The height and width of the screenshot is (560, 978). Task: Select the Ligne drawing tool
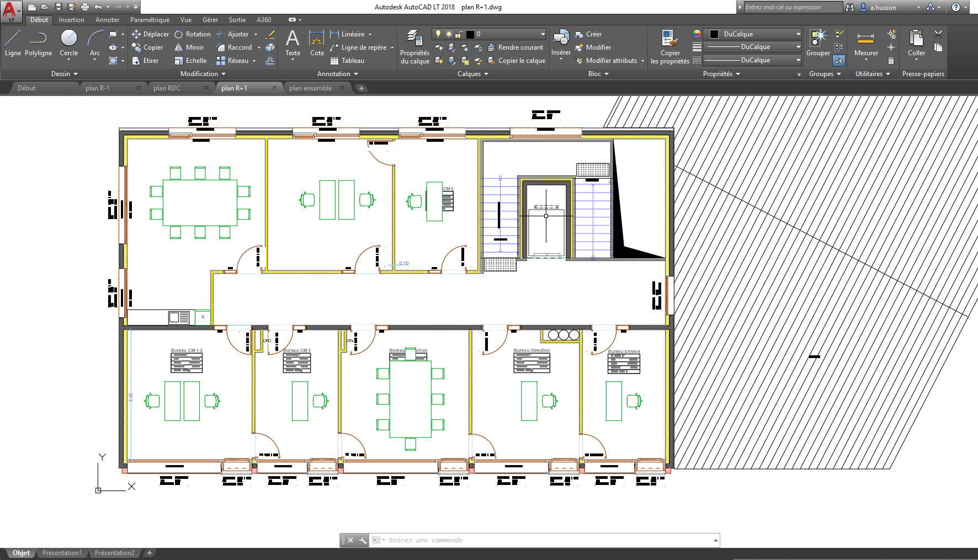(13, 43)
